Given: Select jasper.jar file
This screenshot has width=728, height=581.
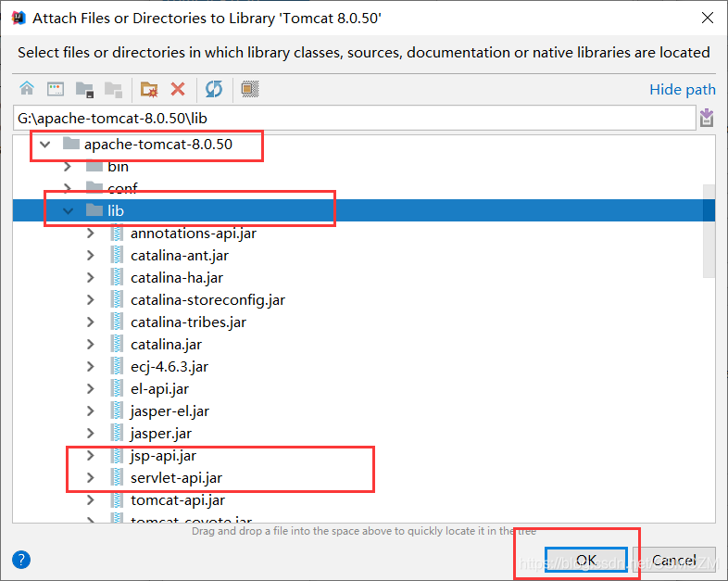Looking at the screenshot, I should (160, 434).
